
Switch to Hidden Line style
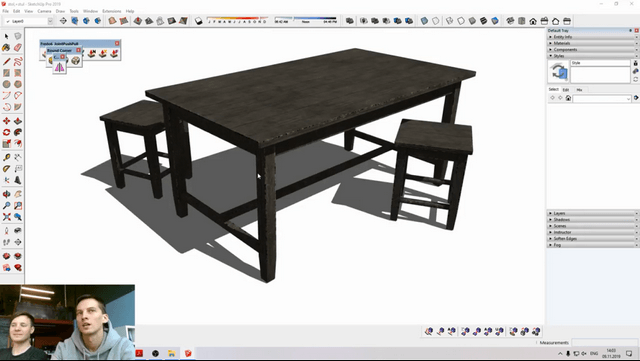coord(461,21)
